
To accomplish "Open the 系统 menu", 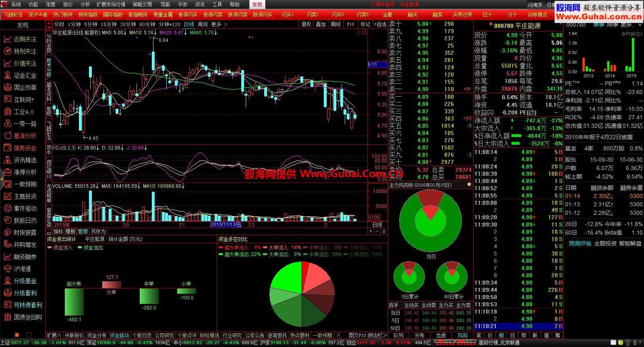I will (x=16, y=4).
